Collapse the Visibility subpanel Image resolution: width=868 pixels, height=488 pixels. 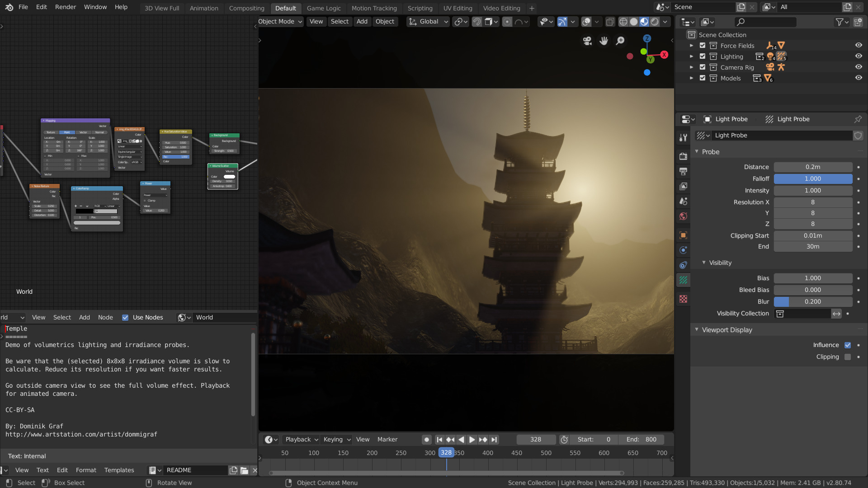click(x=704, y=263)
